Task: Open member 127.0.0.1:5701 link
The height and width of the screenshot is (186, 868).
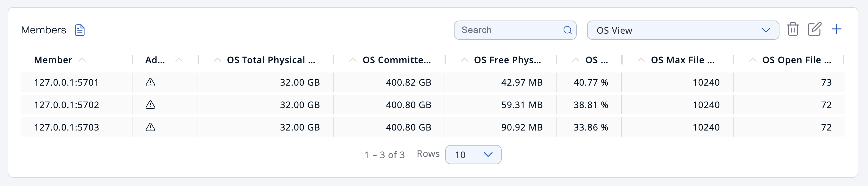Action: [66, 82]
